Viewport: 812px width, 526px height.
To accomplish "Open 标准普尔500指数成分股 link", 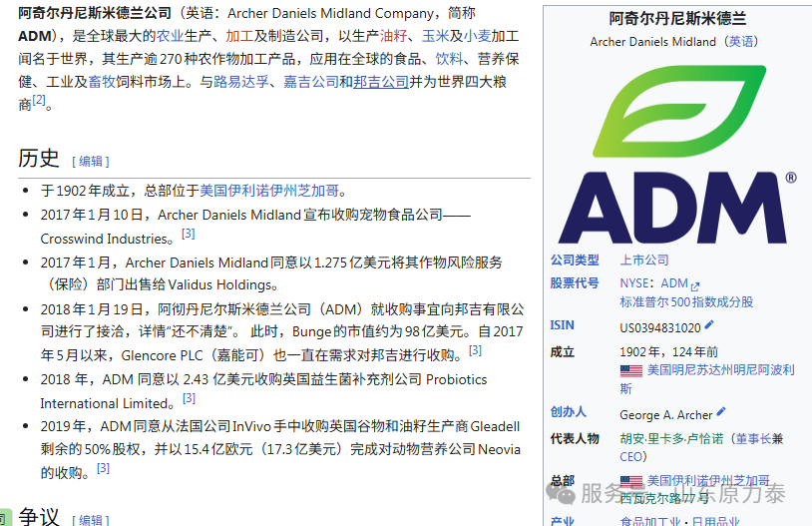I will click(686, 301).
